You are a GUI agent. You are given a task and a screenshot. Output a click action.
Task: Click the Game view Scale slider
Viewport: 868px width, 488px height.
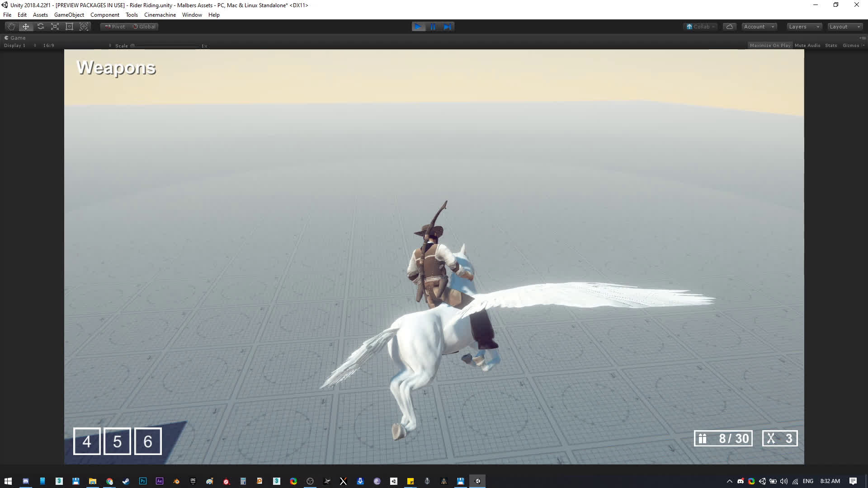[x=165, y=46]
